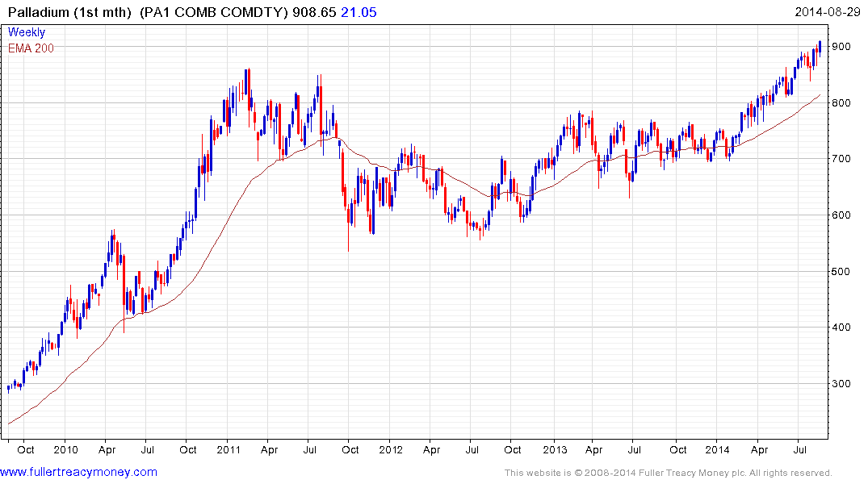
Task: Click the 600 price axis label
Action: click(x=841, y=215)
